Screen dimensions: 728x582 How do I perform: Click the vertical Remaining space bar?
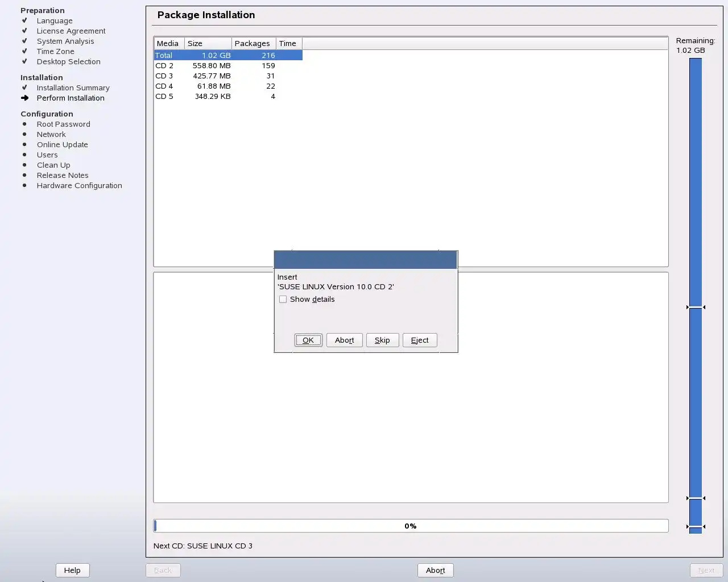pyautogui.click(x=696, y=296)
